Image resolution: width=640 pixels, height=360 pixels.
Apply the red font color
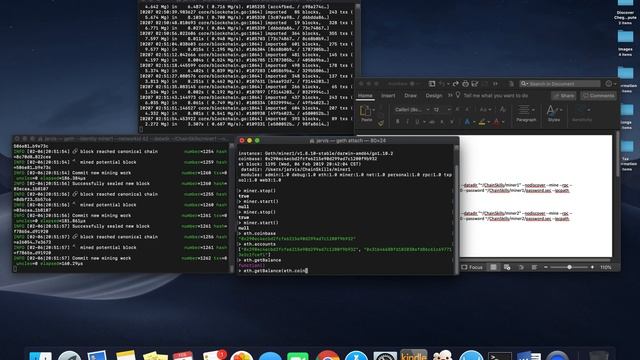(x=497, y=122)
